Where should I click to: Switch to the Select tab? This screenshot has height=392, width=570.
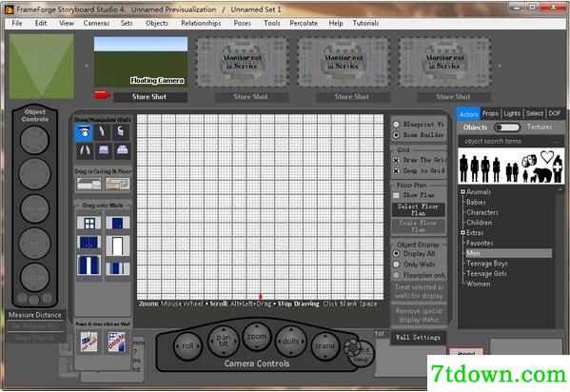tap(535, 113)
